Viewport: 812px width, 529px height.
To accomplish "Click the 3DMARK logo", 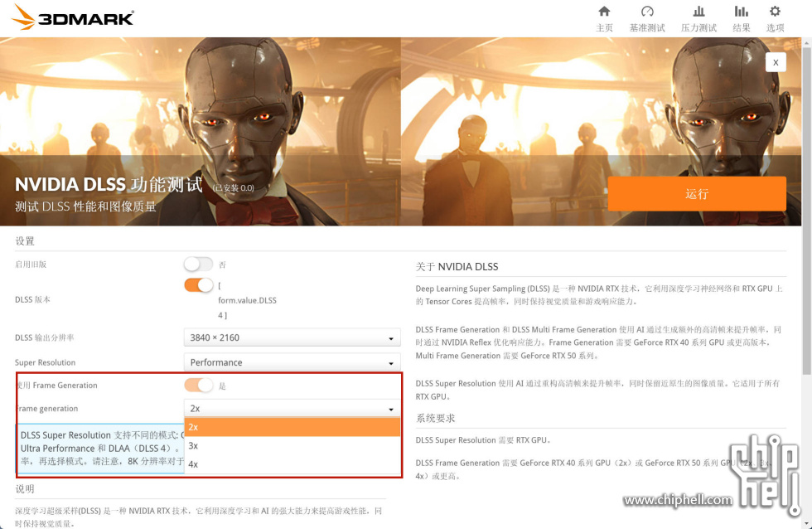I will click(73, 17).
